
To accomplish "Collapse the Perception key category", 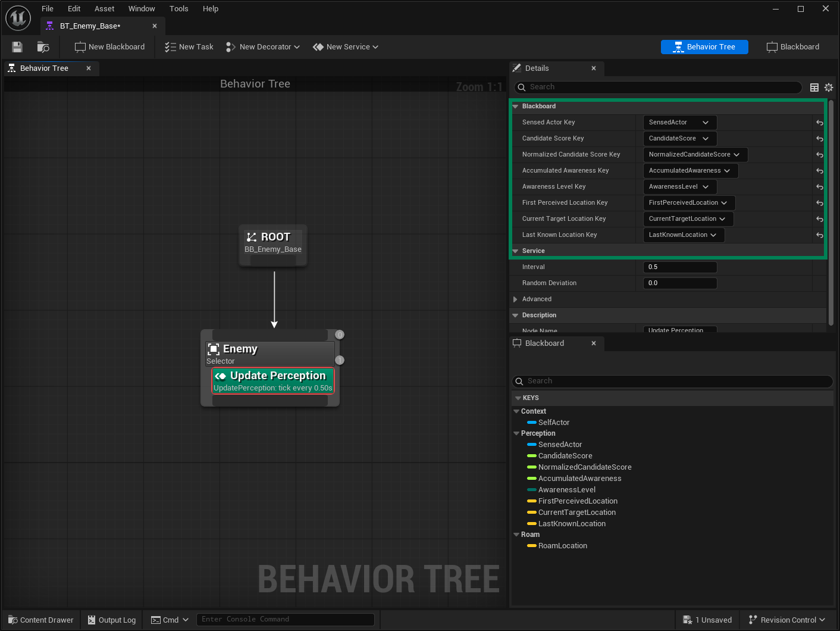I will (x=516, y=433).
